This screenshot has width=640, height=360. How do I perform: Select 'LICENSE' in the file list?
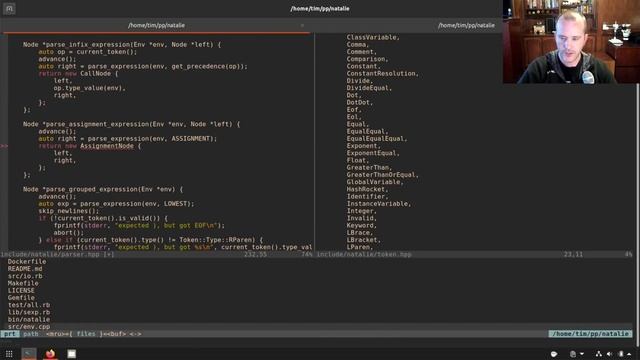21,291
